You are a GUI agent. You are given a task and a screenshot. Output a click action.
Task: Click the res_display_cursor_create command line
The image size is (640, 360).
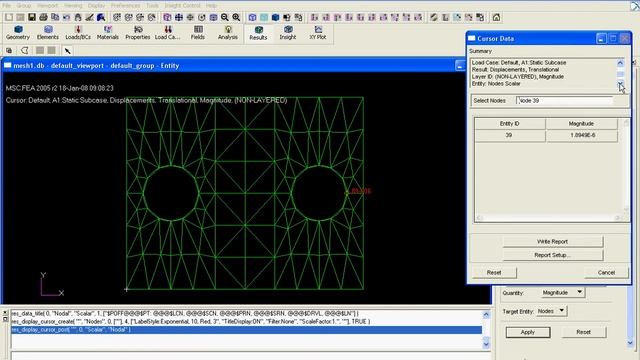(191, 321)
